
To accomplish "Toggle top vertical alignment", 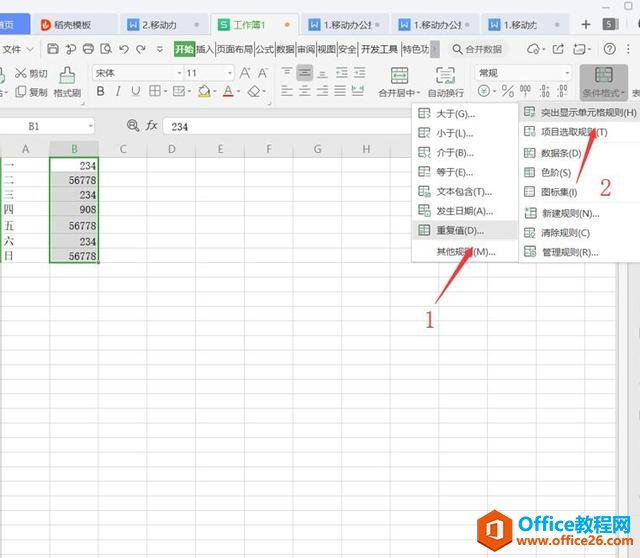I will (x=287, y=73).
